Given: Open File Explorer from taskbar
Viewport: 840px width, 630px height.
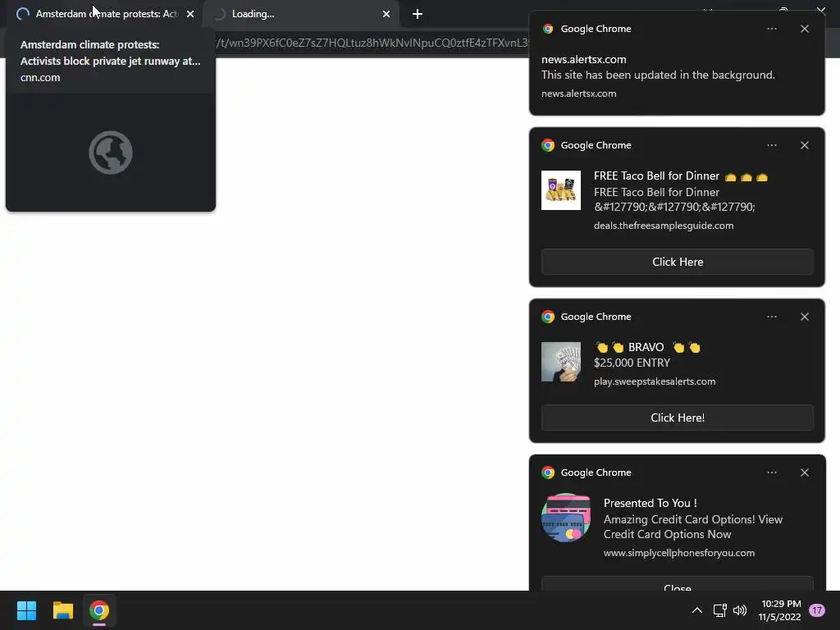Looking at the screenshot, I should 62,610.
